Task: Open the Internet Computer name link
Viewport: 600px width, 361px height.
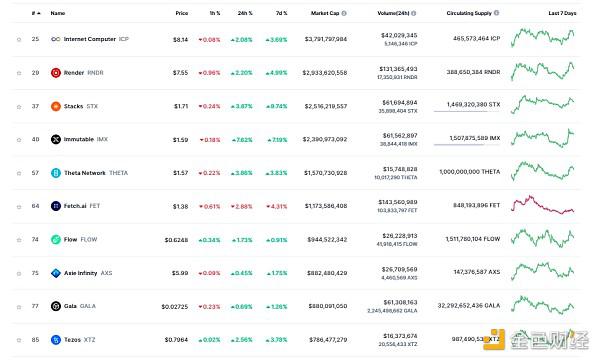Action: tap(90, 39)
